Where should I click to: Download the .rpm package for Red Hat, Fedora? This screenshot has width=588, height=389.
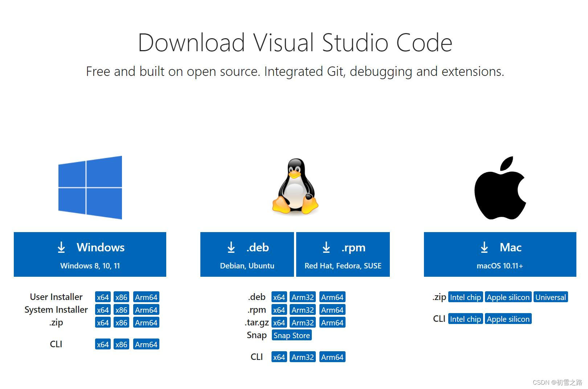[x=343, y=254]
